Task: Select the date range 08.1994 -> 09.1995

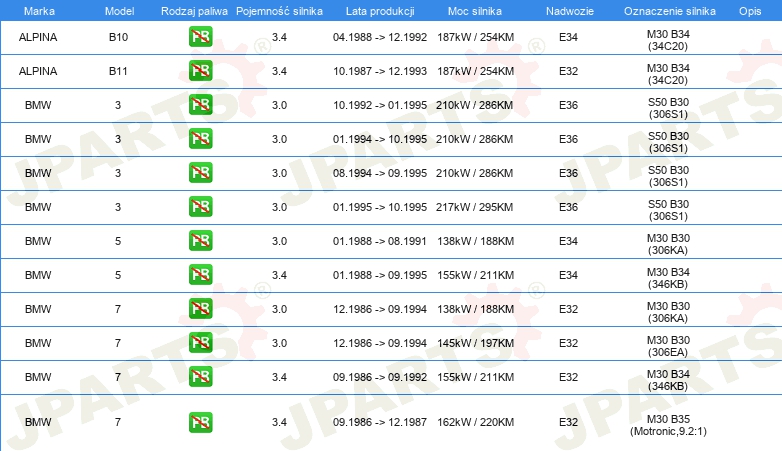Action: pos(380,173)
